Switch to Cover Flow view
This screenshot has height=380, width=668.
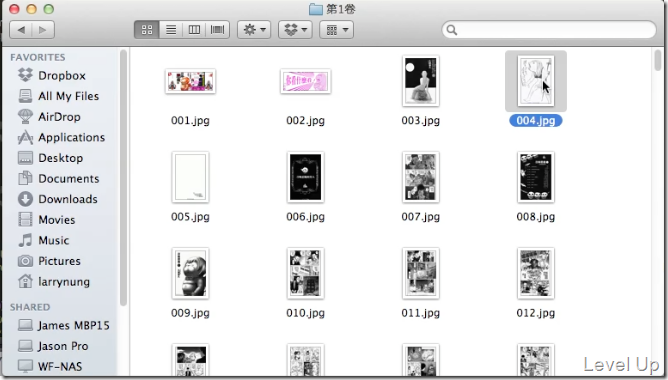(x=218, y=30)
